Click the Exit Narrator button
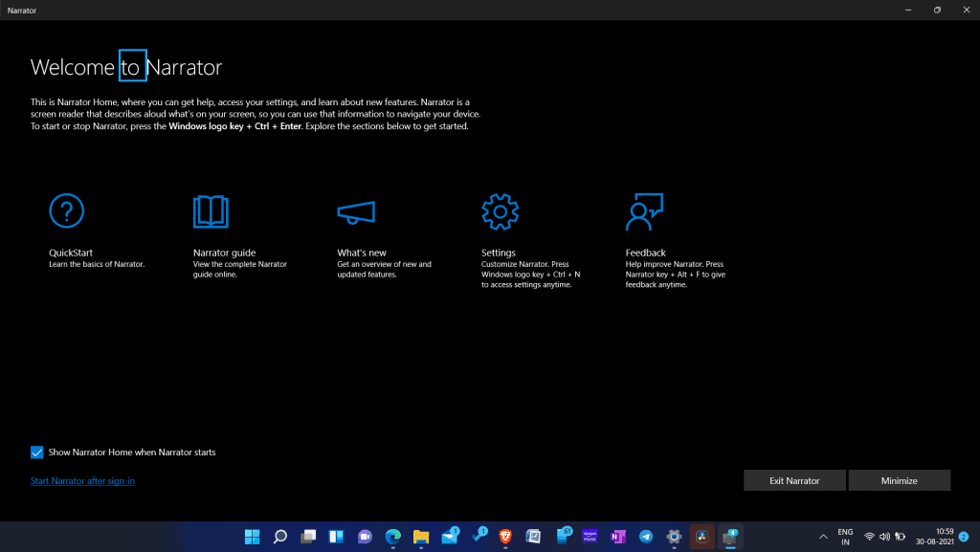The width and height of the screenshot is (980, 552). pyautogui.click(x=794, y=479)
